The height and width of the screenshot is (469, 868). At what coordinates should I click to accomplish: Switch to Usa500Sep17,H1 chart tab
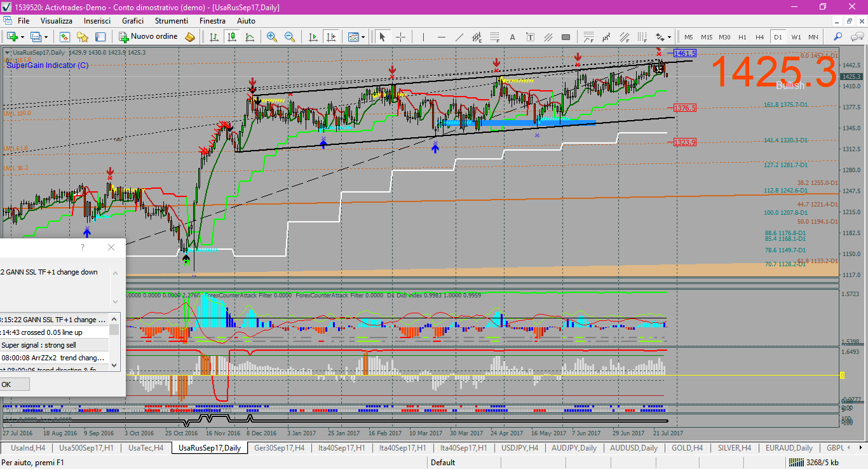(x=86, y=448)
